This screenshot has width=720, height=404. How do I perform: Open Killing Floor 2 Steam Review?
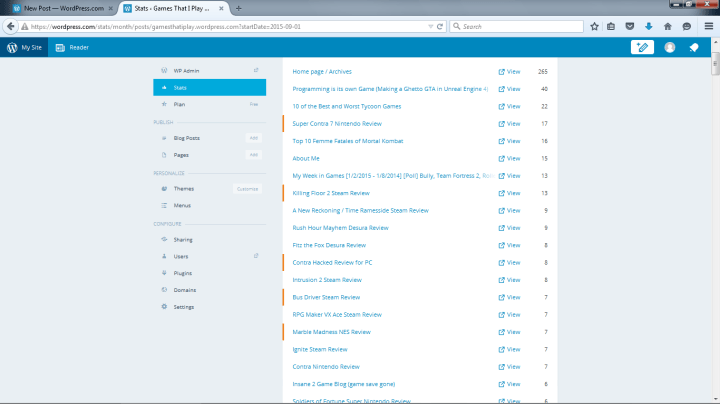click(331, 193)
